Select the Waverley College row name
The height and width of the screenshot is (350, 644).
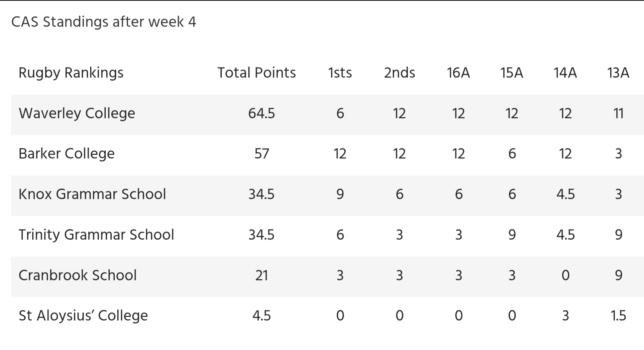click(x=77, y=113)
